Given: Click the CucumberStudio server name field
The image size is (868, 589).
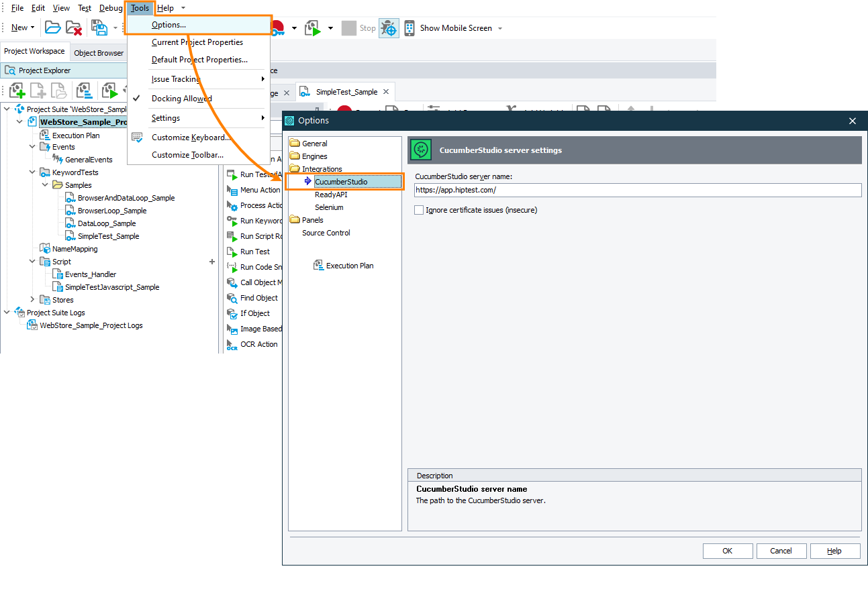Looking at the screenshot, I should click(638, 190).
